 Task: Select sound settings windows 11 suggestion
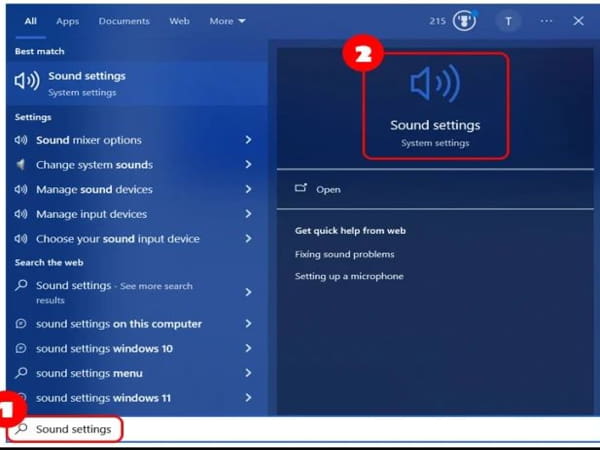coord(137,398)
